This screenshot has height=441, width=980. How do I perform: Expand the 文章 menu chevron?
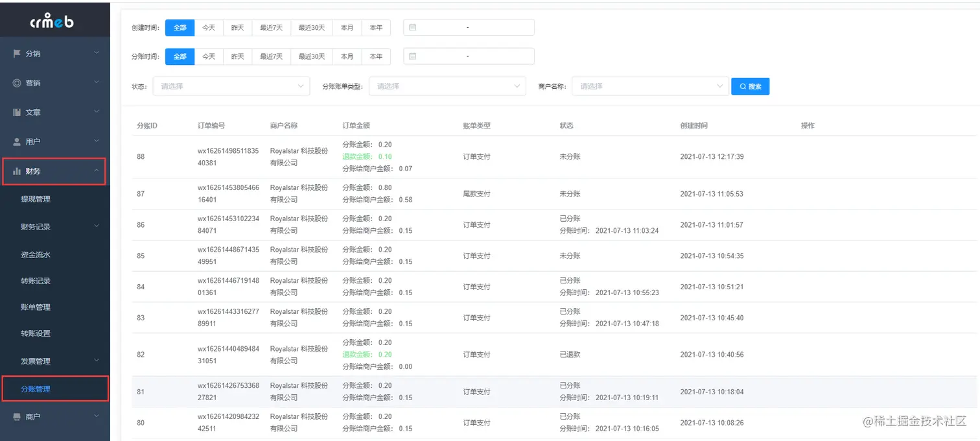point(97,112)
